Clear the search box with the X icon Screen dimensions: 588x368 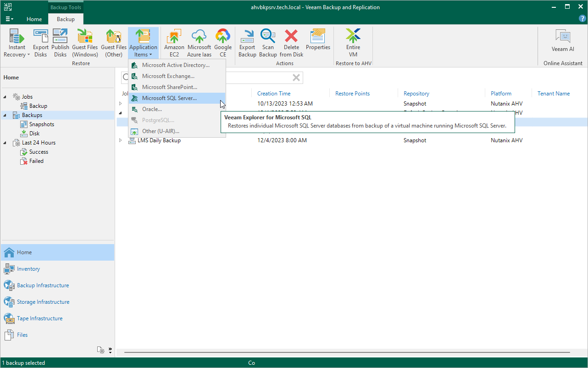[296, 78]
